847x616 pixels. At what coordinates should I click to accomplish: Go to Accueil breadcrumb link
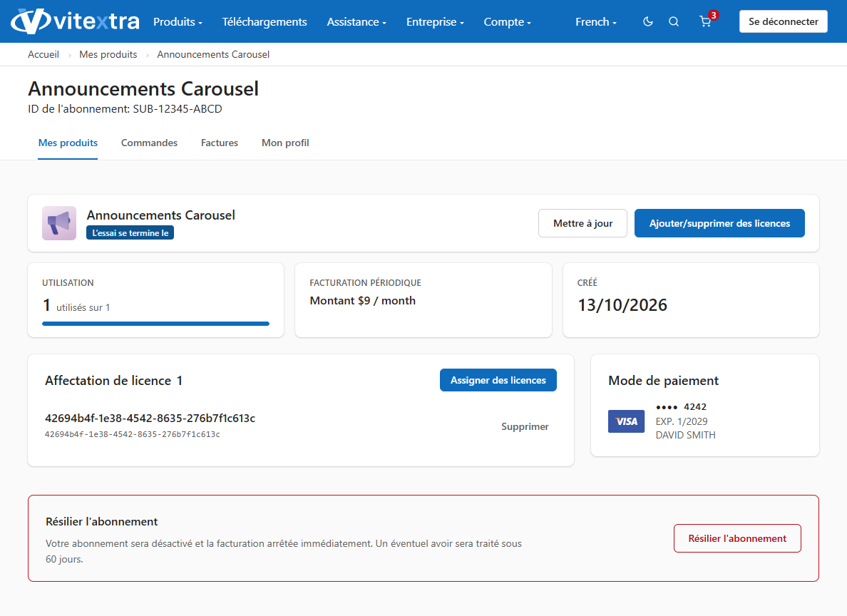pyautogui.click(x=43, y=55)
